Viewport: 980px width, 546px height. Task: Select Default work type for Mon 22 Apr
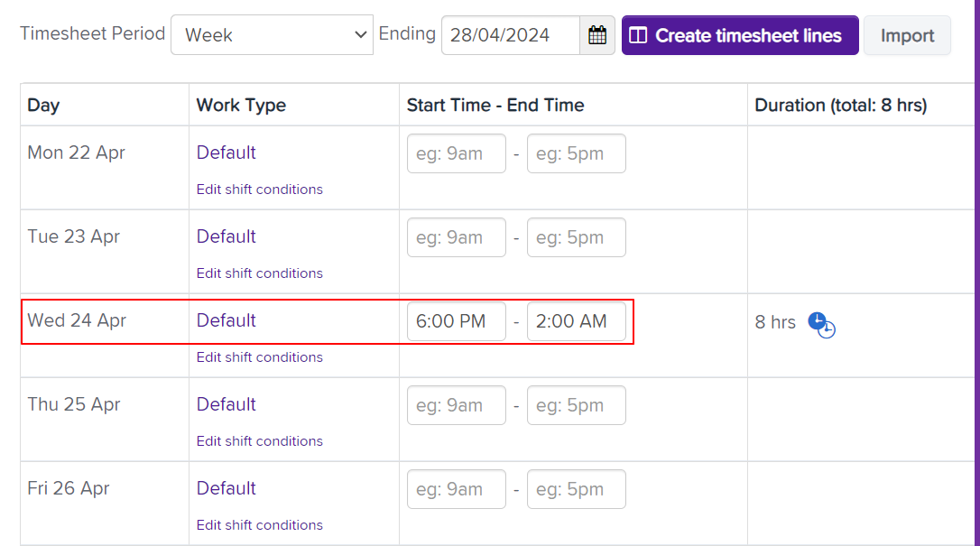[227, 153]
